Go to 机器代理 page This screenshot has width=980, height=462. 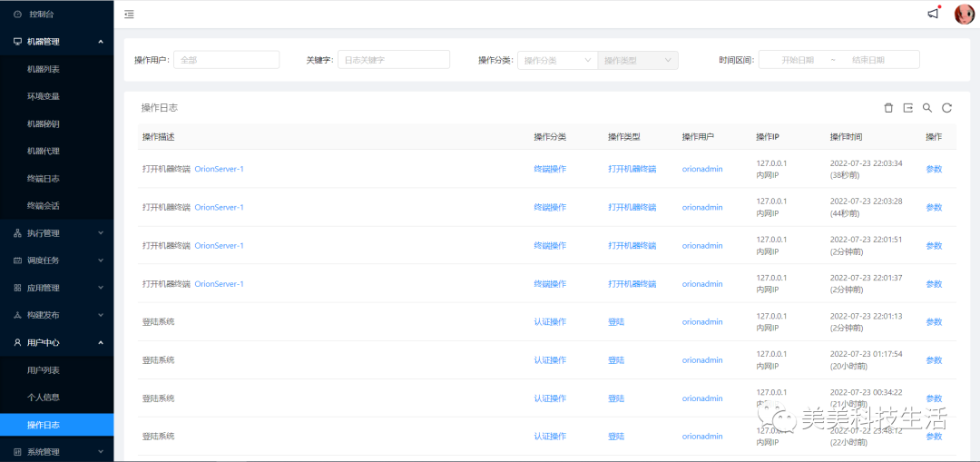pyautogui.click(x=57, y=152)
